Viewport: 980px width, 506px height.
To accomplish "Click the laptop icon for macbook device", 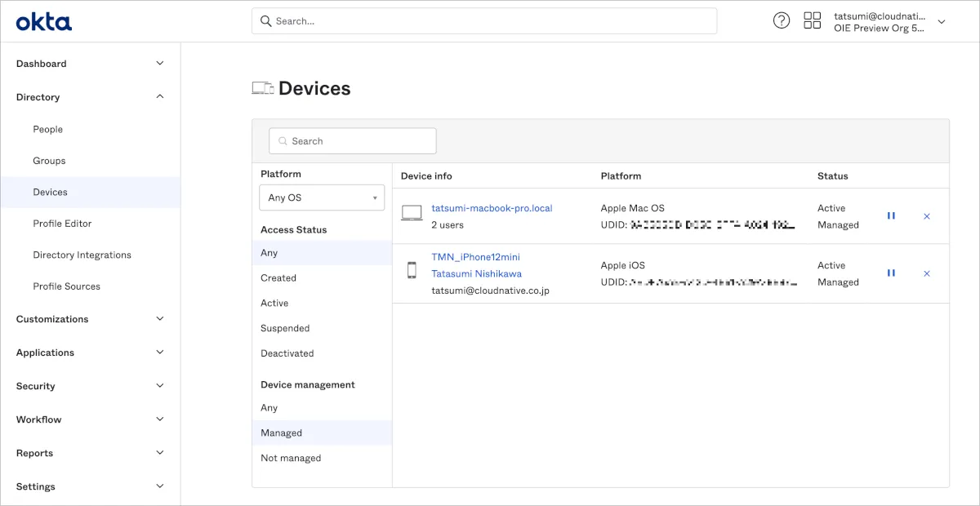I will click(412, 214).
